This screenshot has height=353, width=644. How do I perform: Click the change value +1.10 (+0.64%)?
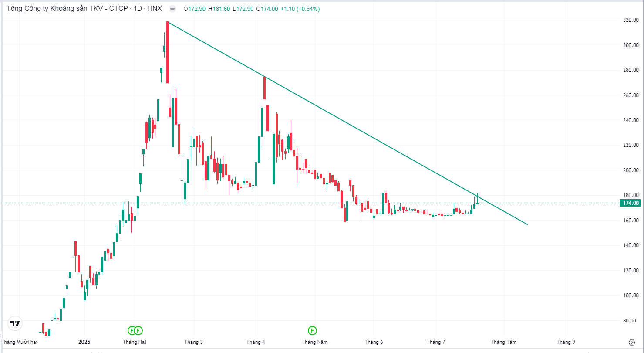[x=300, y=9]
